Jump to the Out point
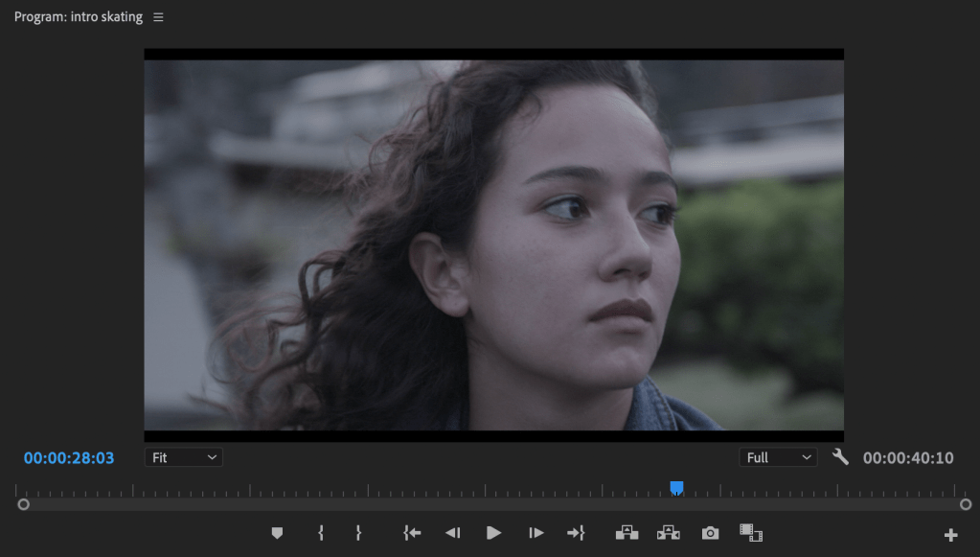This screenshot has height=557, width=980. tap(576, 533)
